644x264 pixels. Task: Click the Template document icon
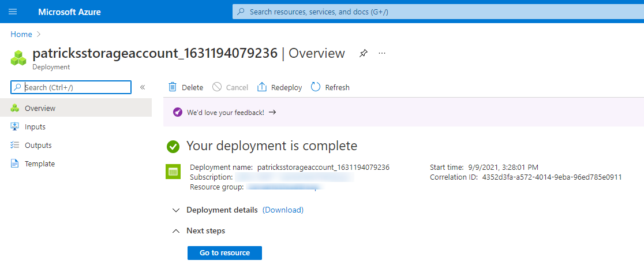point(15,163)
